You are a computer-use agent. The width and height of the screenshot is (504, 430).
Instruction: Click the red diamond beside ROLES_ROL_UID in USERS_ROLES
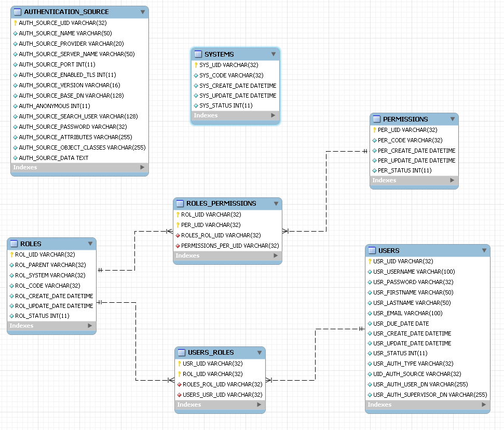point(179,384)
